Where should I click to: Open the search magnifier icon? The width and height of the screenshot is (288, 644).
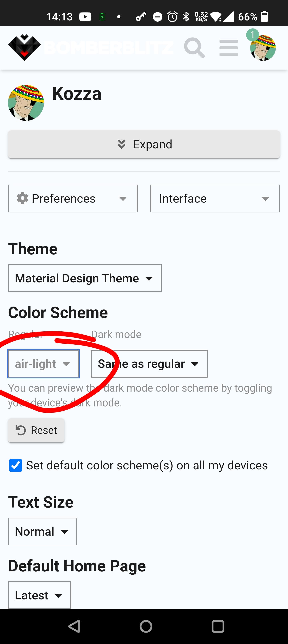tap(194, 48)
